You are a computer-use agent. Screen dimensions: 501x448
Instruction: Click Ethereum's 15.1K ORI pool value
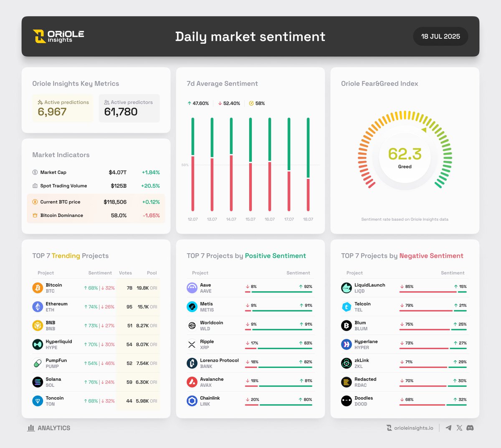(147, 307)
